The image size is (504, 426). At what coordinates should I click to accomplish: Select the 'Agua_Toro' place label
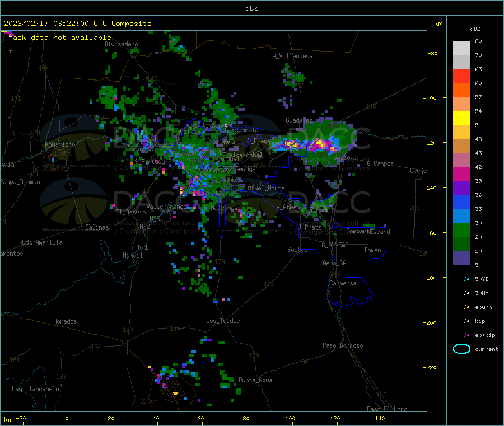(60, 144)
